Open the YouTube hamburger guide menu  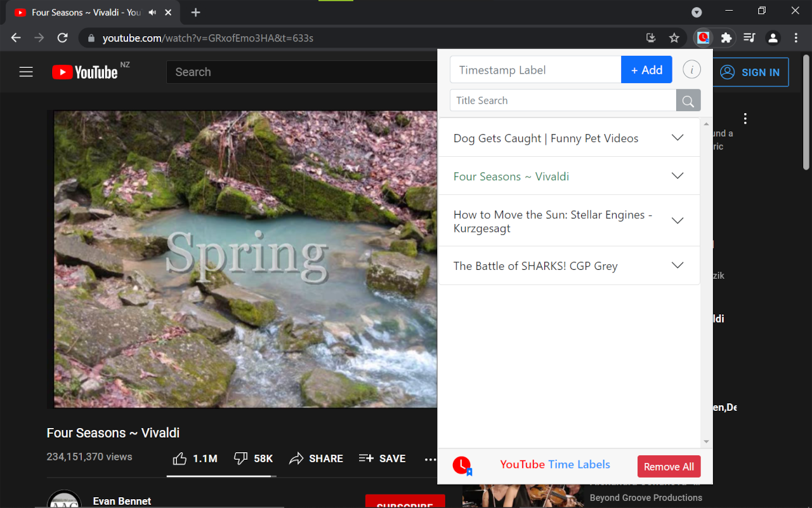click(26, 72)
